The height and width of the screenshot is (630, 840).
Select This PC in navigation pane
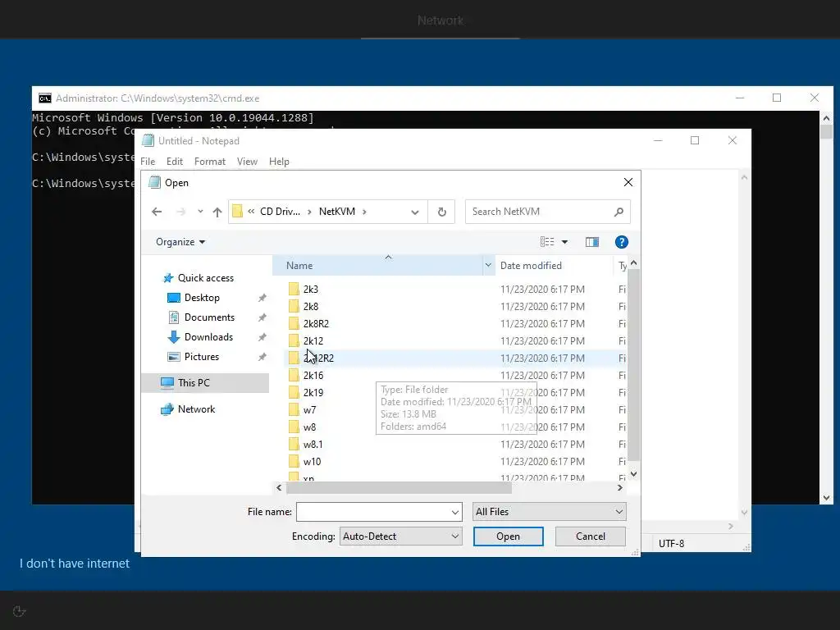206,383
